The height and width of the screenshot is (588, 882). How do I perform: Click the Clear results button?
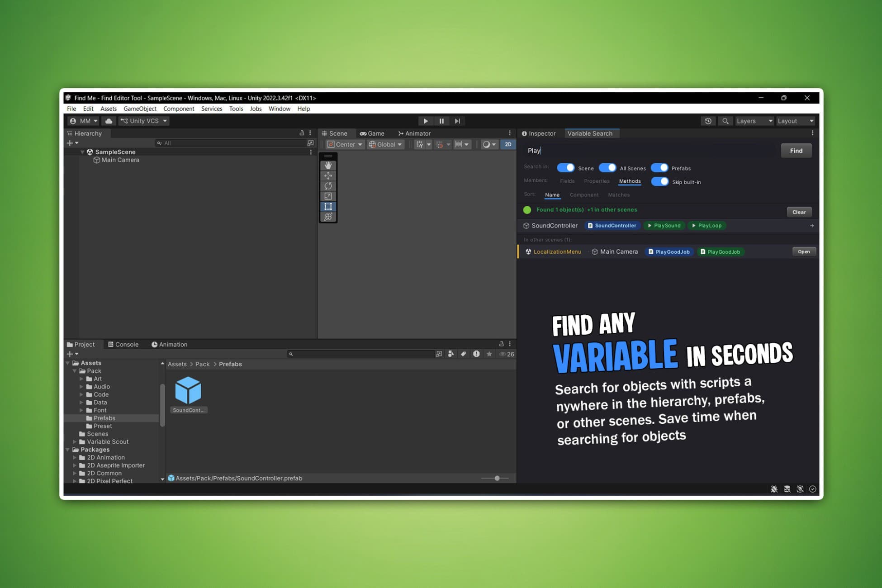pyautogui.click(x=799, y=212)
